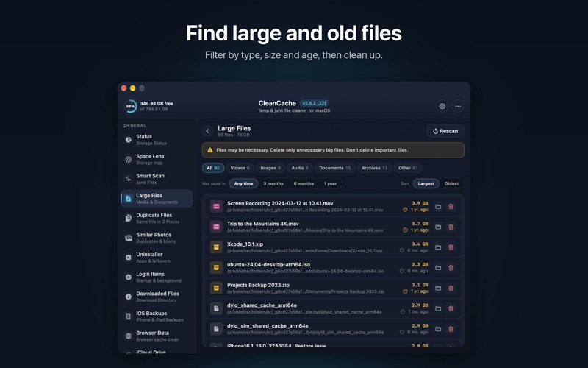Reveal Xcode_16.1.xip in folder
The width and height of the screenshot is (588, 368).
coord(438,247)
